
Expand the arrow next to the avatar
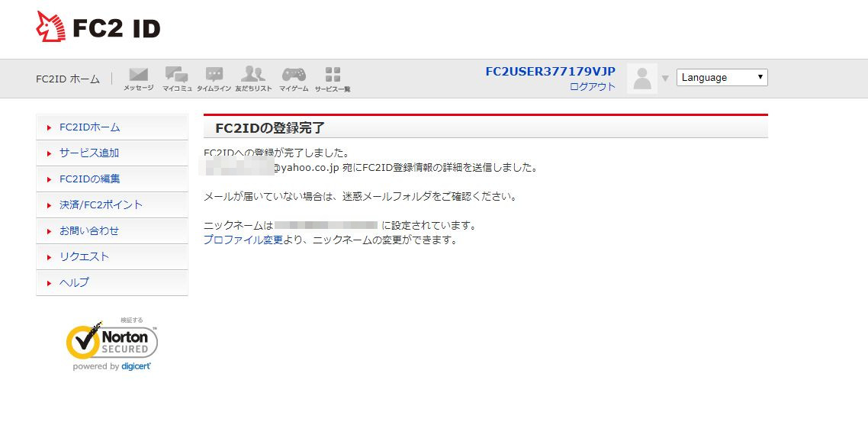(x=665, y=78)
